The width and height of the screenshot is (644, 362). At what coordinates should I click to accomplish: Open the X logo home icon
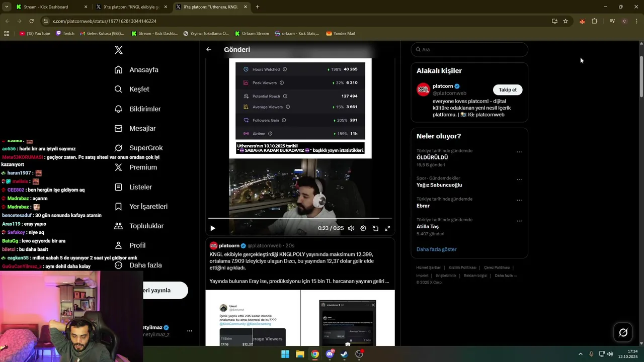[119, 50]
